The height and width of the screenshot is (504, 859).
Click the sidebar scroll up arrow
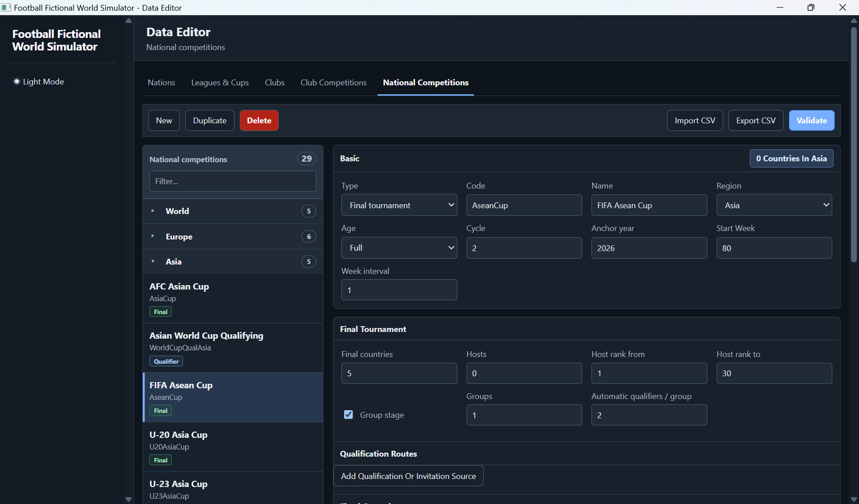(128, 21)
